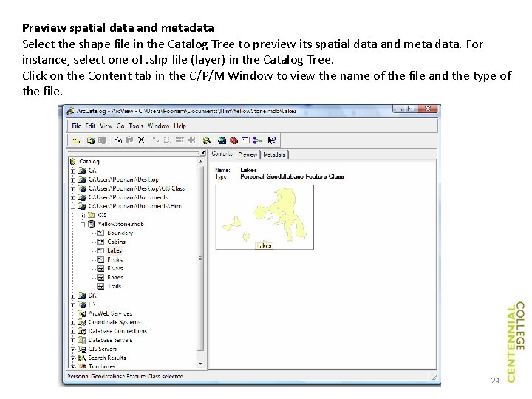Image resolution: width=532 pixels, height=399 pixels.
Task: Expand the GIS folder node
Action: (x=83, y=215)
